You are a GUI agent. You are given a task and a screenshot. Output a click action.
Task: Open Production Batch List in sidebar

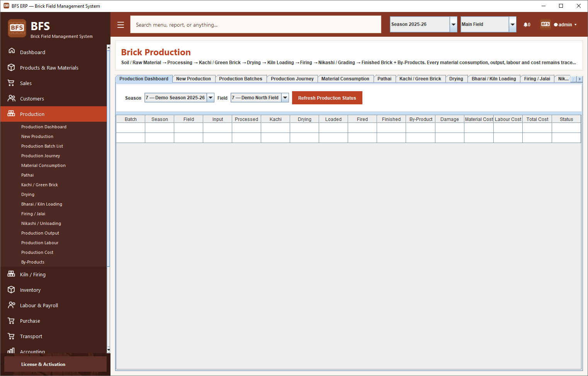click(x=42, y=146)
